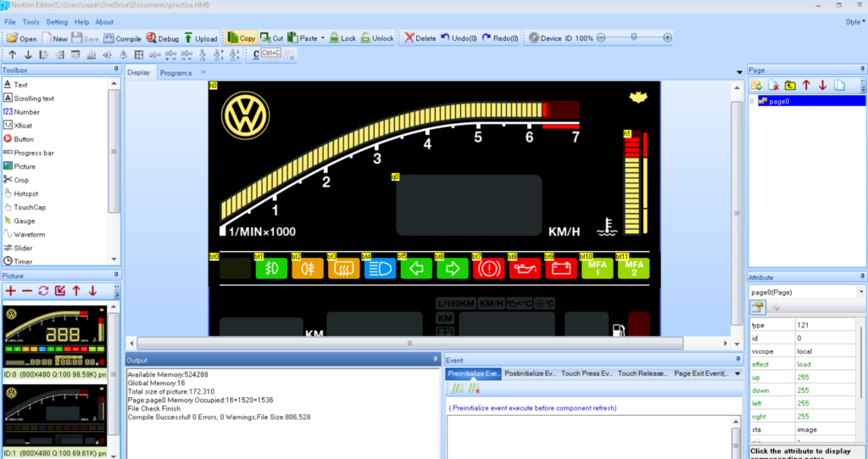
Task: Add a picture with the plus icon
Action: [10, 291]
